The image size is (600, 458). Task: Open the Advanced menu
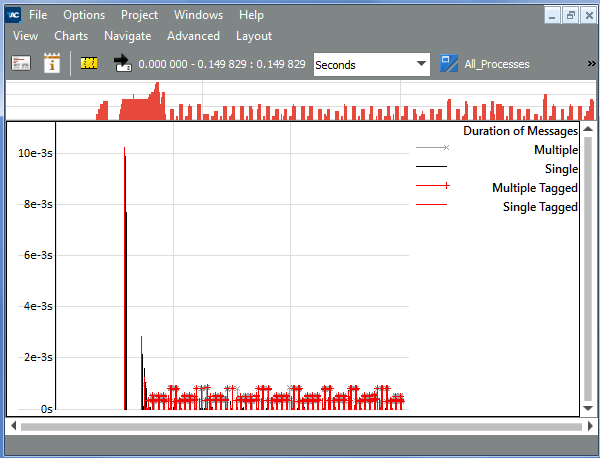[193, 36]
